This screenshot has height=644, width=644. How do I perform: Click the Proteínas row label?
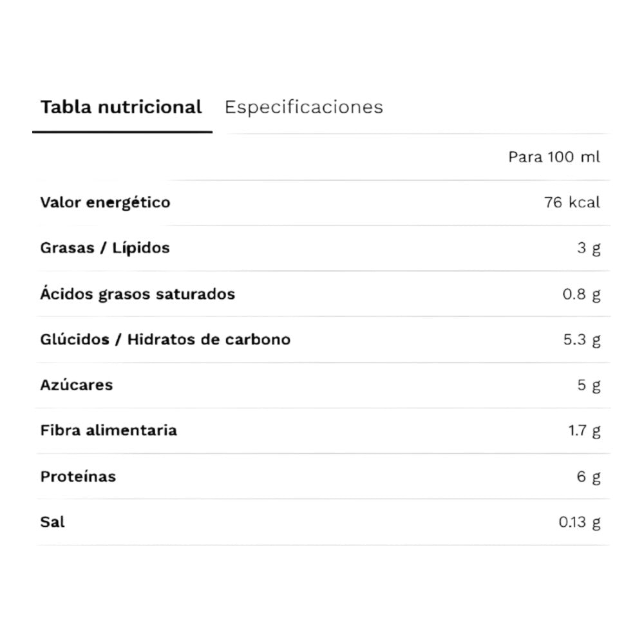click(x=78, y=477)
